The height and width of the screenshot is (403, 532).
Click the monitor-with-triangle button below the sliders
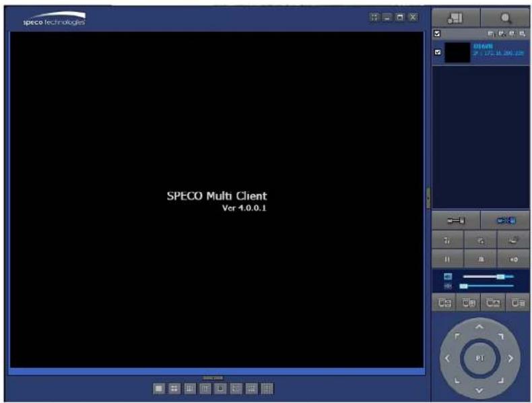[493, 303]
